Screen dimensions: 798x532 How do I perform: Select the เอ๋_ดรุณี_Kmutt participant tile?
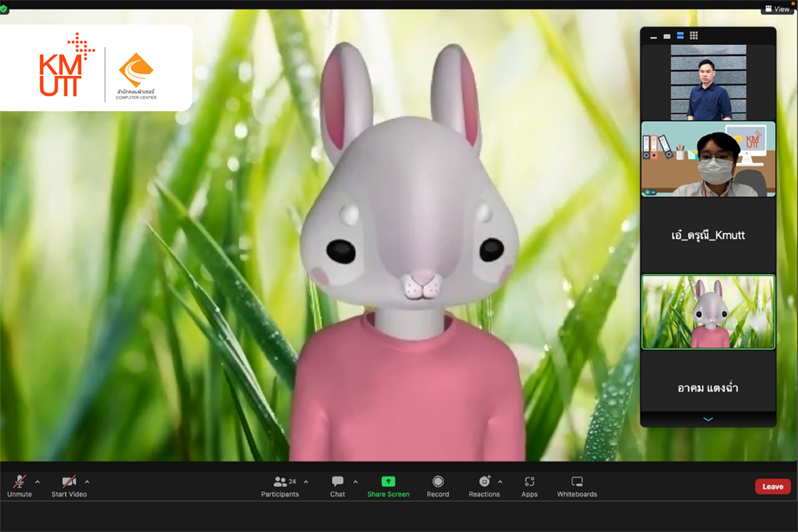pyautogui.click(x=709, y=235)
